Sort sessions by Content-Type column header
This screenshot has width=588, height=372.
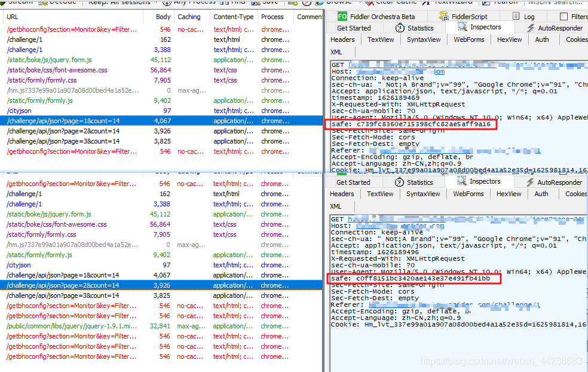(233, 17)
